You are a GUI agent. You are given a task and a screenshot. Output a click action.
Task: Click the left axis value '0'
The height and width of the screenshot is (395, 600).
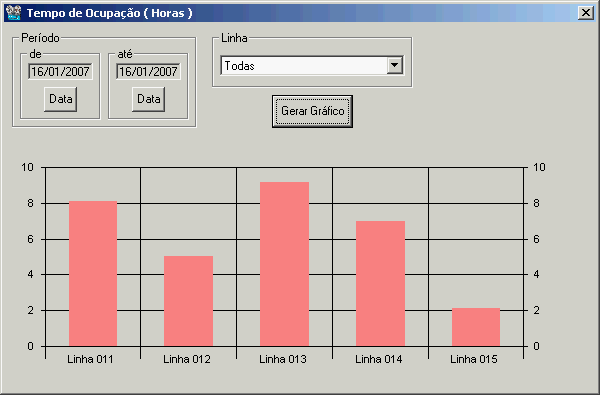31,346
